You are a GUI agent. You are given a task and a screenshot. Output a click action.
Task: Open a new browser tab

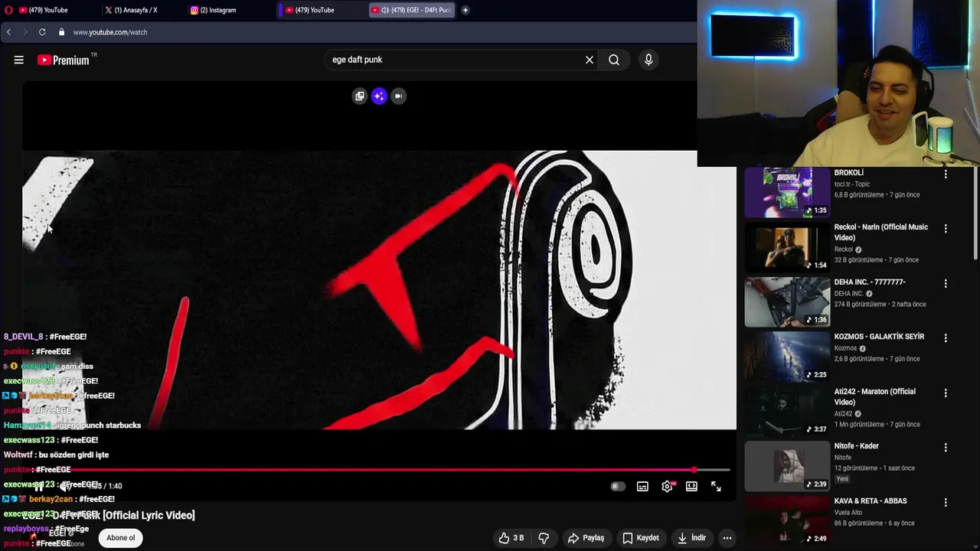tap(465, 10)
